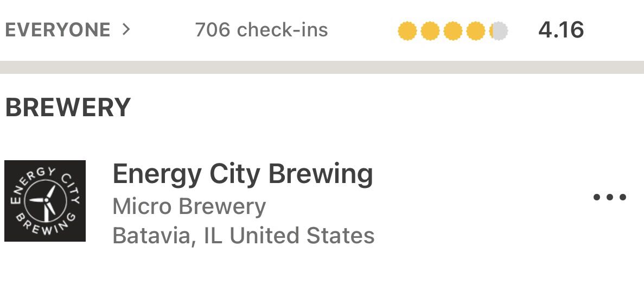Click the grey section divider bar
The image size is (644, 290).
pos(322,67)
